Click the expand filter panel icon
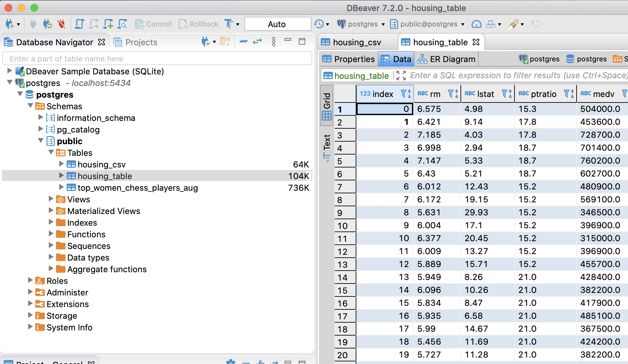This screenshot has height=364, width=628. 401,76
